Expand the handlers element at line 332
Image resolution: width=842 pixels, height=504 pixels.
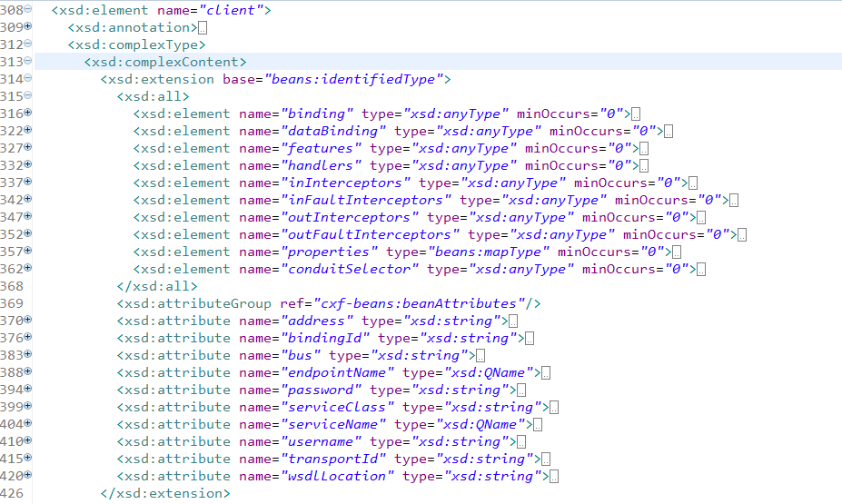click(27, 163)
